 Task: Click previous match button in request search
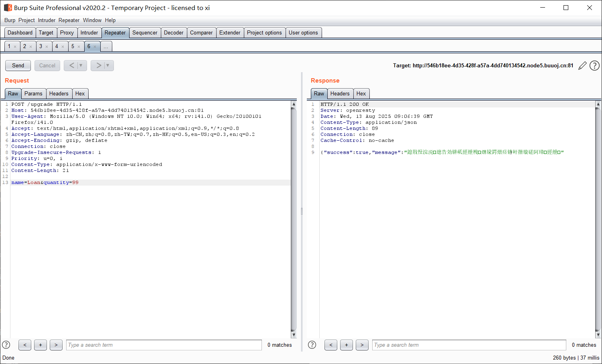pos(25,345)
